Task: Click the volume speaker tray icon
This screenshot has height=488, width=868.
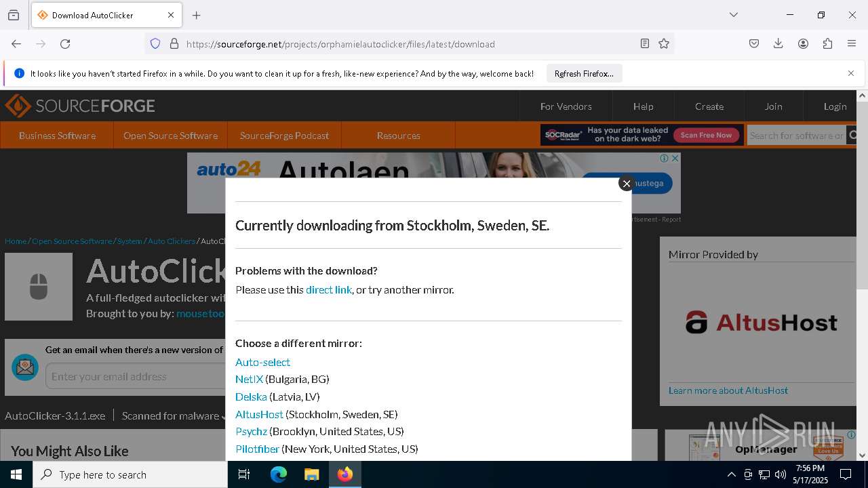Action: tap(781, 474)
